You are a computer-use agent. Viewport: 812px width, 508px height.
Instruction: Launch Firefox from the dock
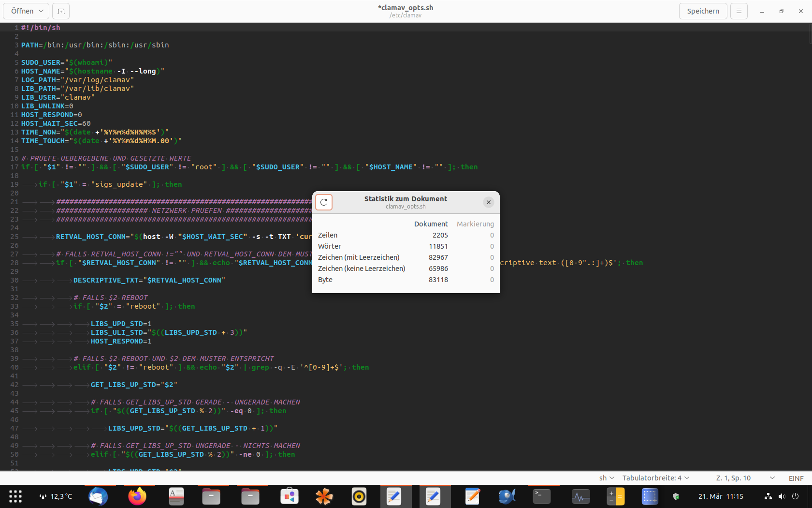(x=137, y=496)
